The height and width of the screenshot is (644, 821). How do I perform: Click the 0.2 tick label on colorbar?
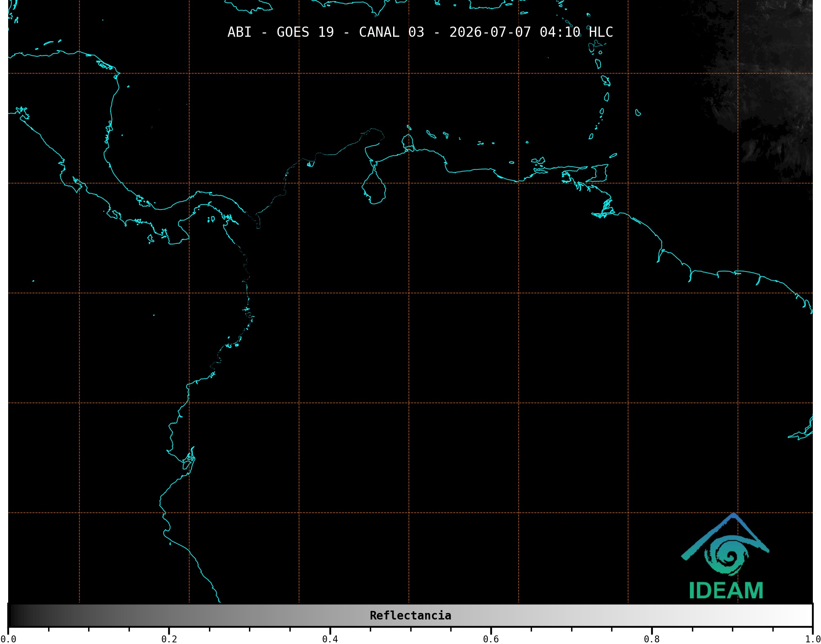pos(169,639)
